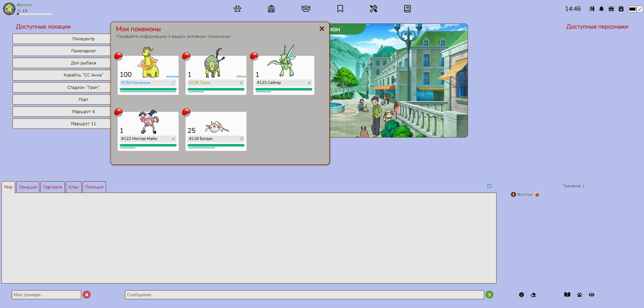Click the pokeball on Торос card
The height and width of the screenshot is (308, 644).
tap(186, 56)
